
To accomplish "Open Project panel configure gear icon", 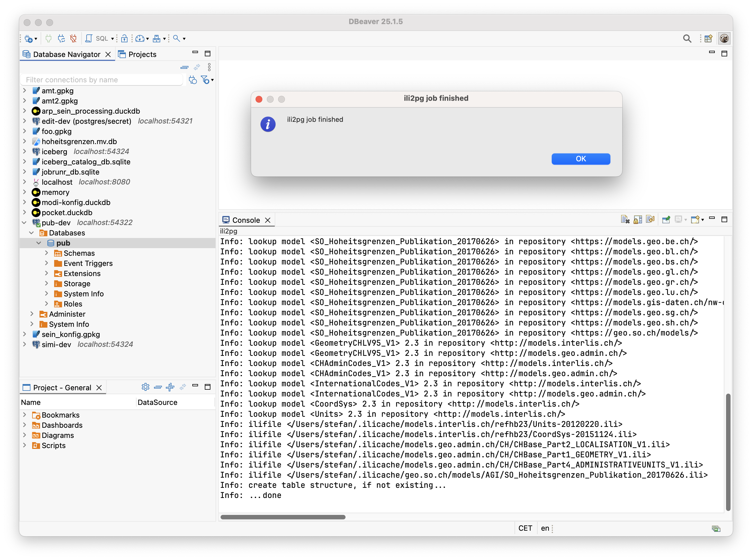I will (x=146, y=387).
